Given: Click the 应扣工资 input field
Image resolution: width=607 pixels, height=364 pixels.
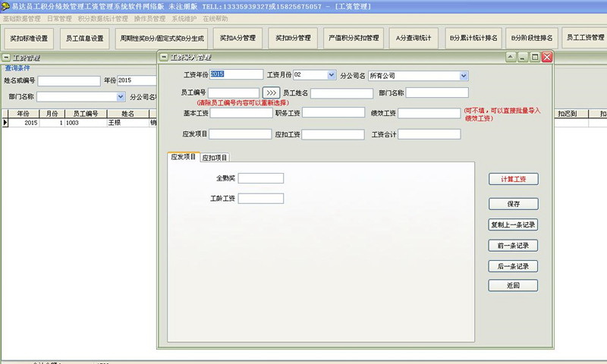Looking at the screenshot, I should coord(333,135).
